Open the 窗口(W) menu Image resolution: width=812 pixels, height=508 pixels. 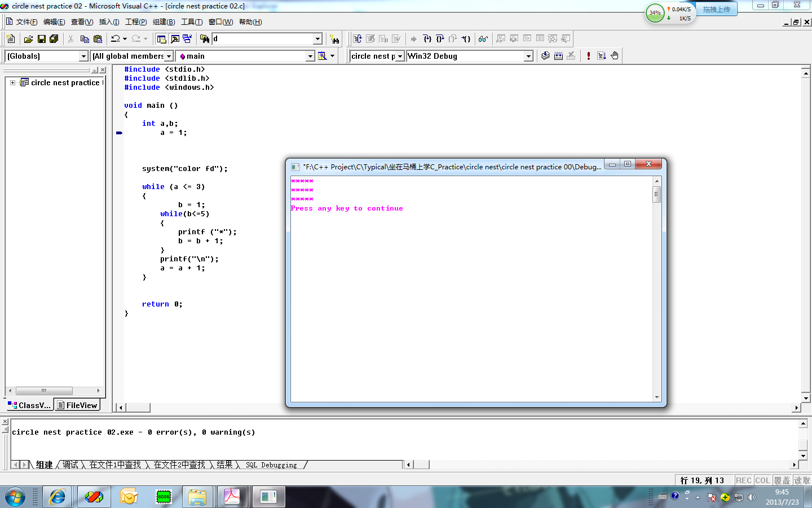point(220,22)
